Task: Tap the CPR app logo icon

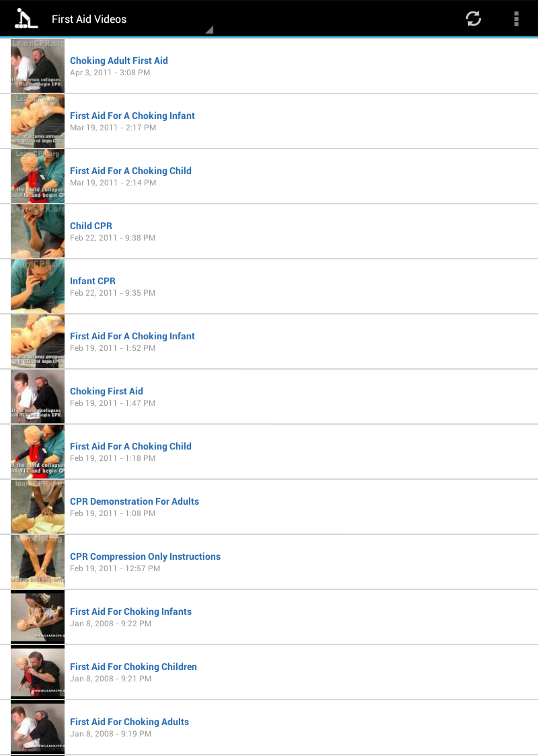Action: [x=26, y=19]
